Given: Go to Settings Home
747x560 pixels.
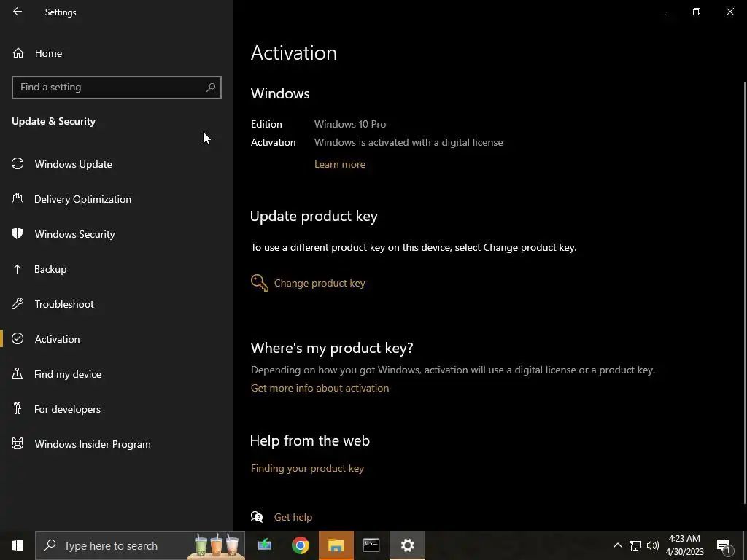Looking at the screenshot, I should pos(48,53).
